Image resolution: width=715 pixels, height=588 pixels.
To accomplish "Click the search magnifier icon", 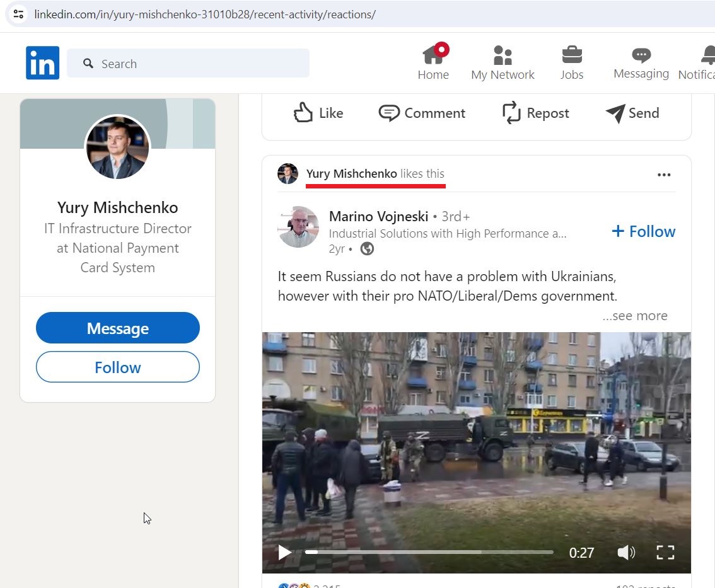I will click(x=88, y=64).
